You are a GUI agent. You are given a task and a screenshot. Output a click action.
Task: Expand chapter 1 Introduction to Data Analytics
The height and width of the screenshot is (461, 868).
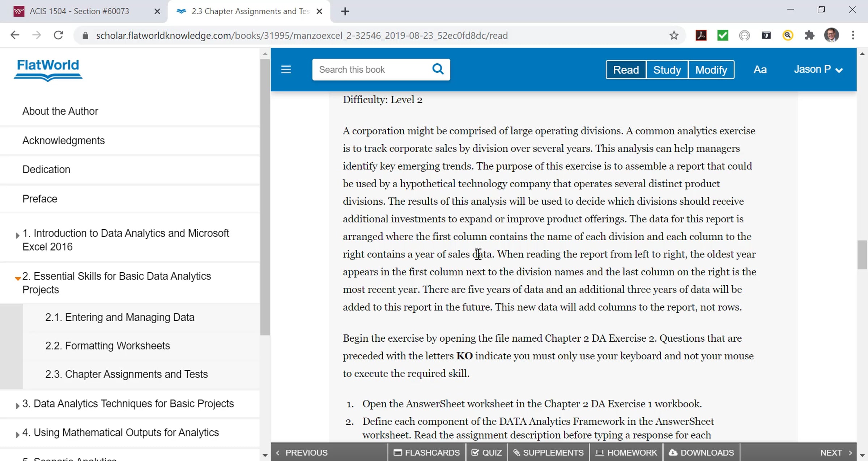coord(17,235)
